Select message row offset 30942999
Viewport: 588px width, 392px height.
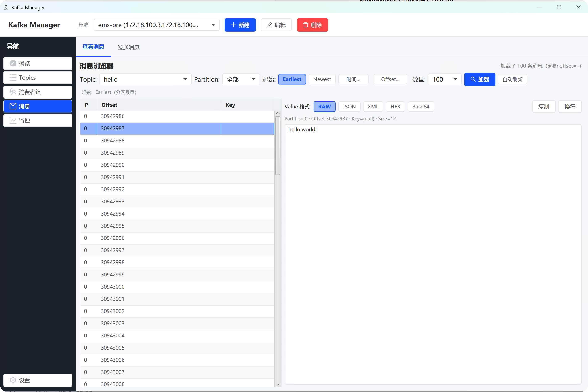pos(177,275)
